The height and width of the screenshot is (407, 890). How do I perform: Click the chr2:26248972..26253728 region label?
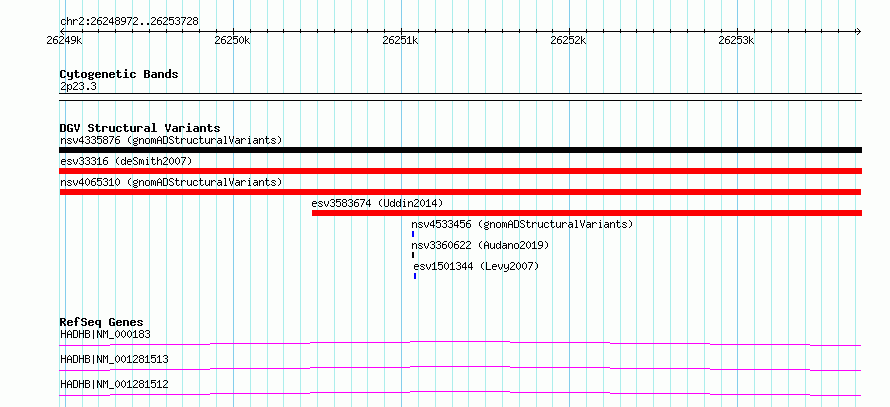point(129,22)
